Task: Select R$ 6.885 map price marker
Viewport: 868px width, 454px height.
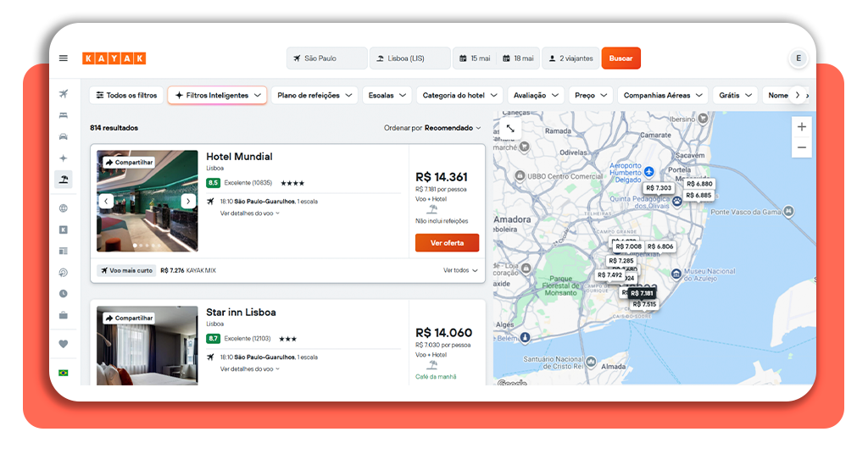Action: click(x=698, y=195)
